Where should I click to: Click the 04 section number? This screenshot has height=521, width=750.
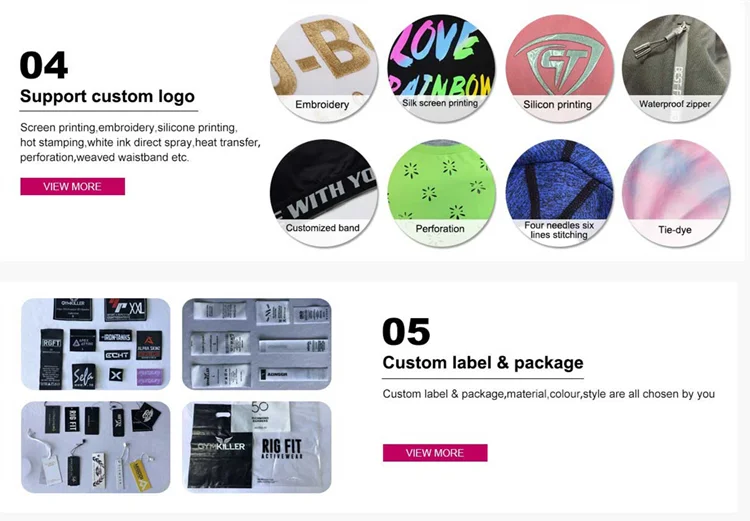click(x=44, y=66)
